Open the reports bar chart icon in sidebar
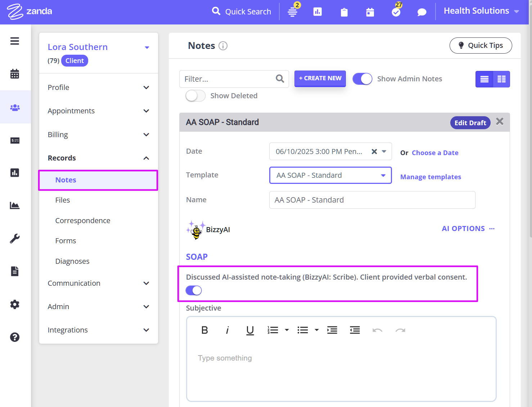The width and height of the screenshot is (532, 407). coord(15,173)
